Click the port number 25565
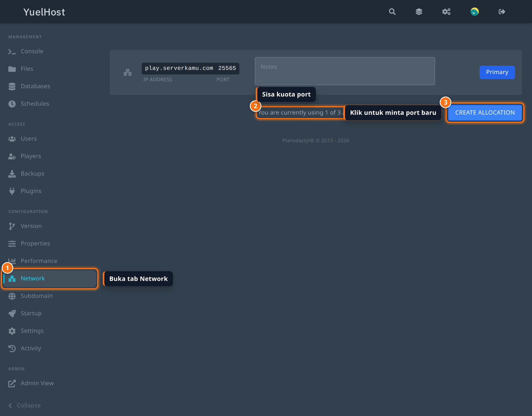This screenshot has width=532, height=416. coord(227,68)
